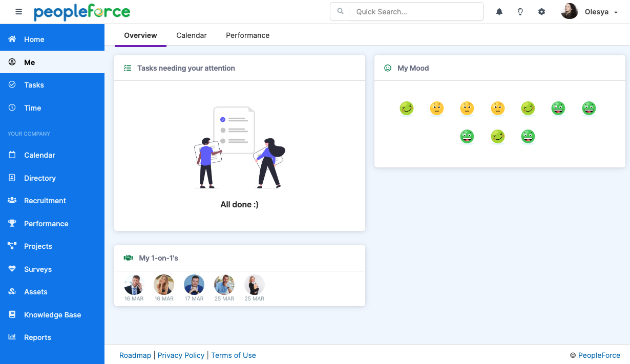Select the first mood emoji in top row
The image size is (630, 364).
[x=407, y=109]
